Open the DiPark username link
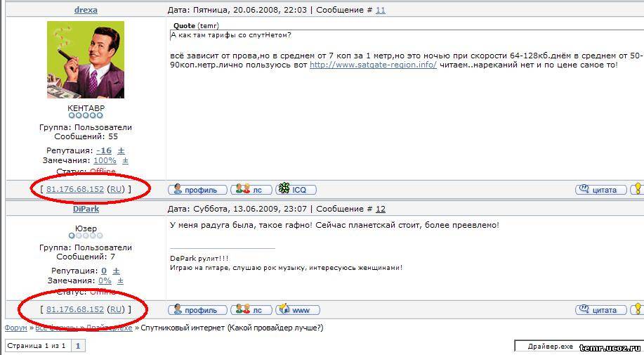The width and height of the screenshot is (644, 355). [86, 209]
